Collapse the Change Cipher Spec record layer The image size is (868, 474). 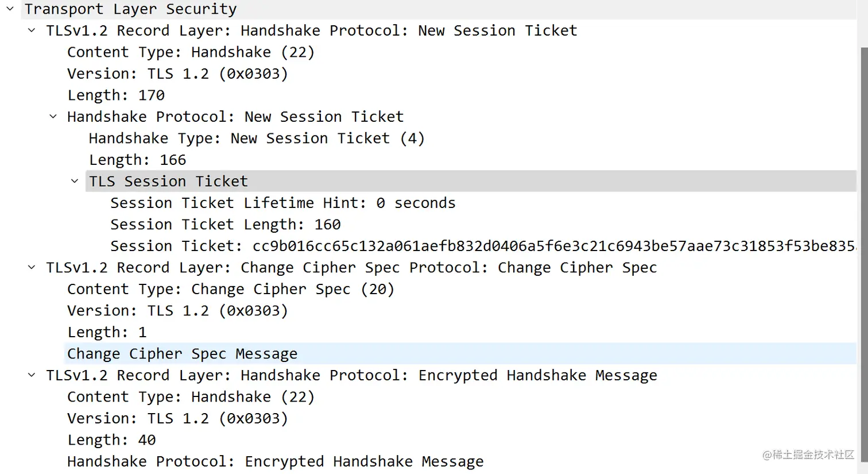coord(32,267)
